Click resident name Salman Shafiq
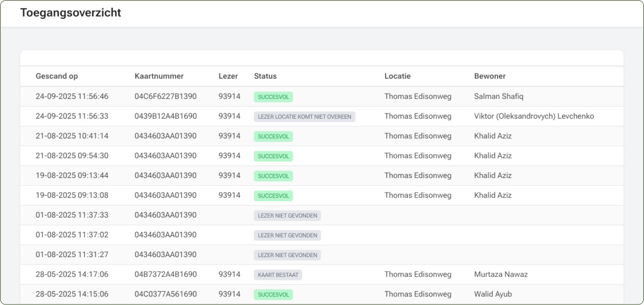The image size is (644, 305). [498, 96]
